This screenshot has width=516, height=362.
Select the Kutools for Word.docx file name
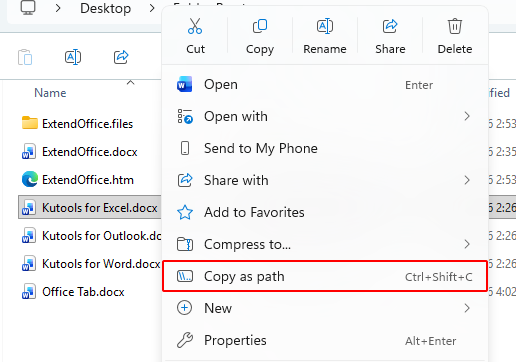[x=101, y=264]
